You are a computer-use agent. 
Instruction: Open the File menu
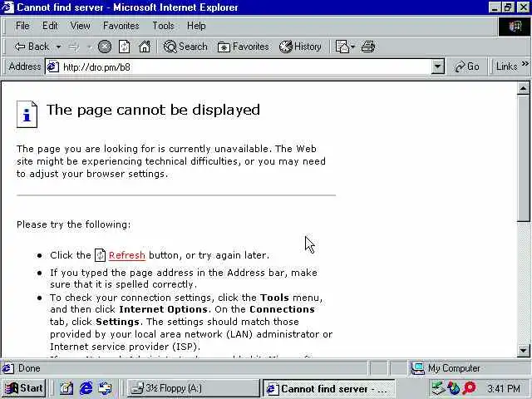22,26
